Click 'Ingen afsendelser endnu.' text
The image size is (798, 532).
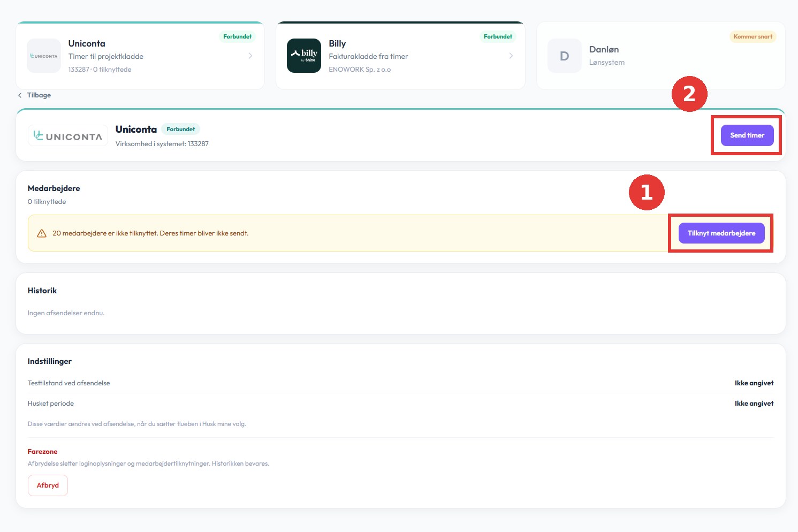click(x=66, y=313)
